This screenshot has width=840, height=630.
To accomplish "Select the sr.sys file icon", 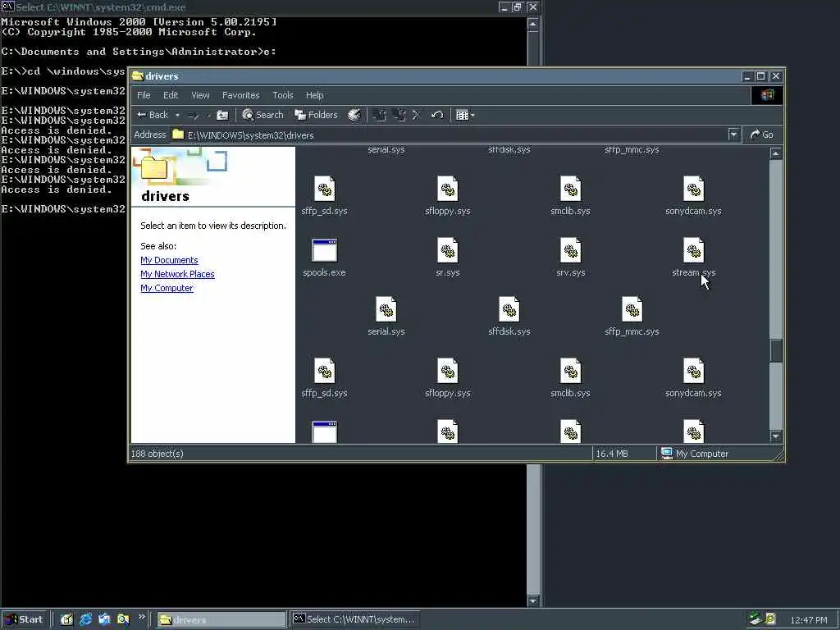I will [447, 250].
